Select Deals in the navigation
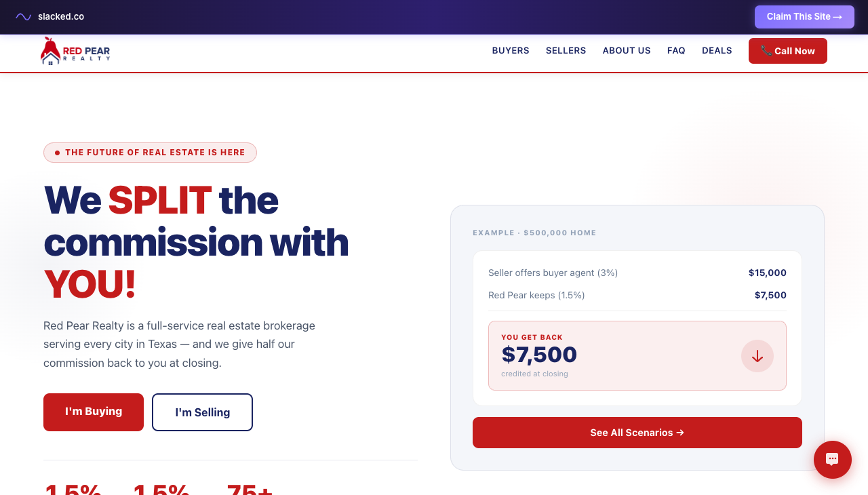The image size is (868, 495). [x=717, y=51]
